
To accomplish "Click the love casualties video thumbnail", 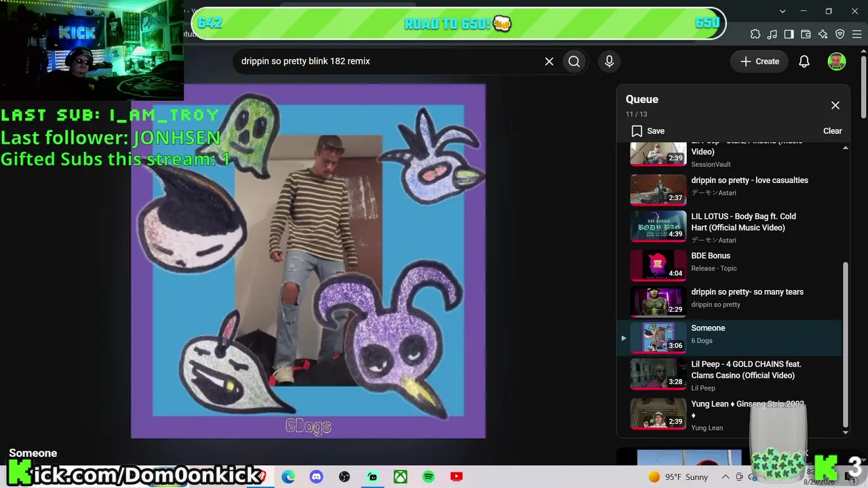I will (x=658, y=190).
